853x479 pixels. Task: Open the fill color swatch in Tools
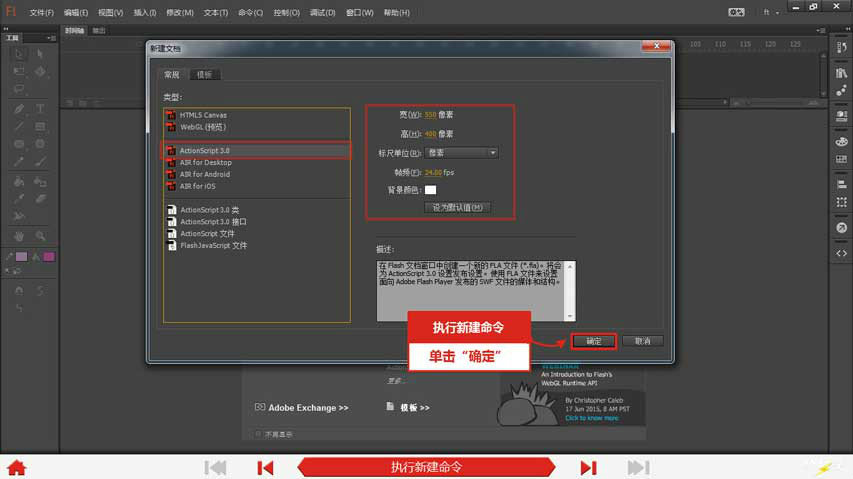coord(48,257)
